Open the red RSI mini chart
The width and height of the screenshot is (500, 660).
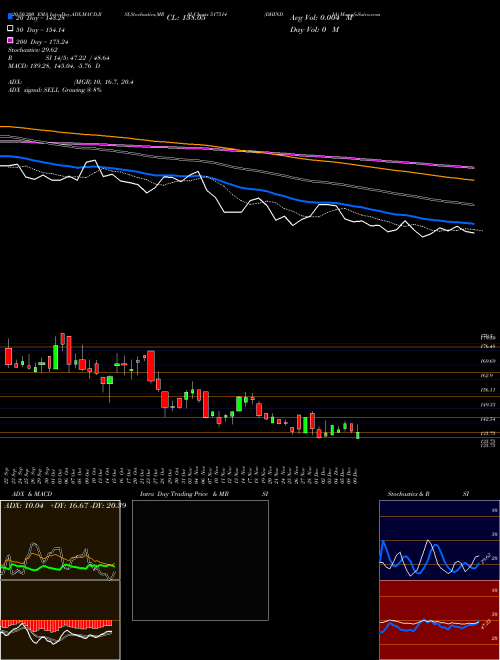pos(439,620)
